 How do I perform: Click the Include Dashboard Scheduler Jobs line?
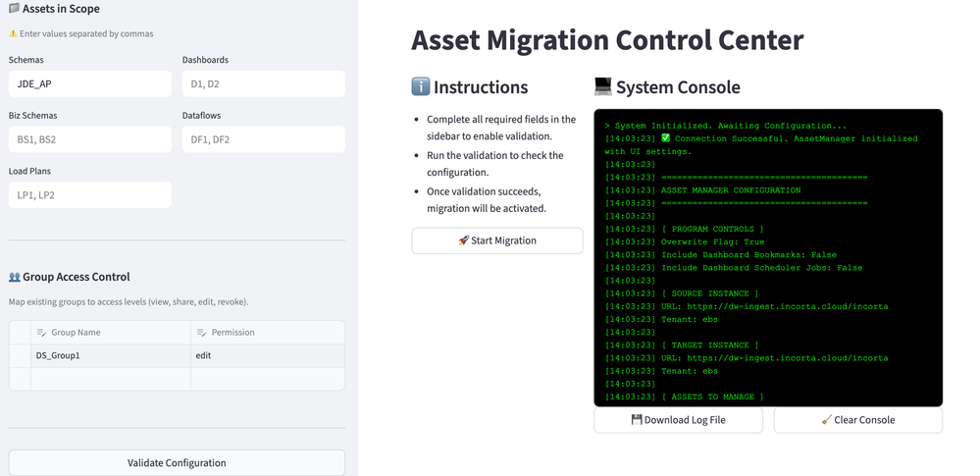coord(734,268)
